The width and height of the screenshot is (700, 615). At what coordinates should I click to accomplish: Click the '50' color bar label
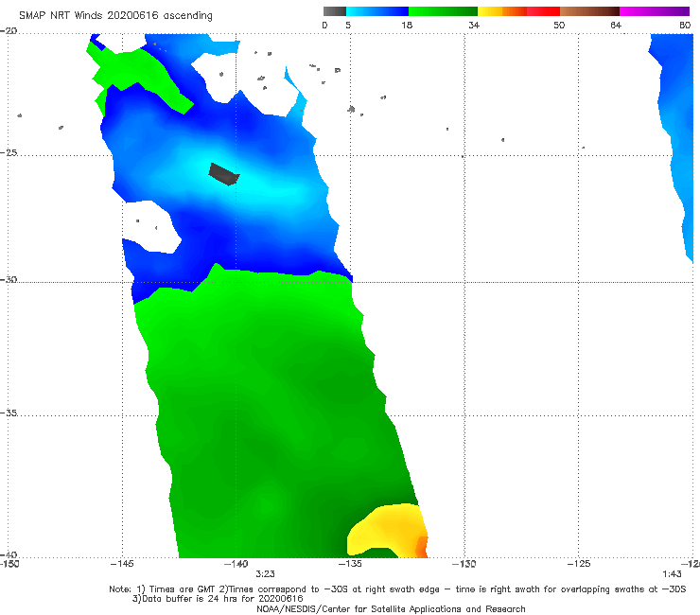pos(559,26)
